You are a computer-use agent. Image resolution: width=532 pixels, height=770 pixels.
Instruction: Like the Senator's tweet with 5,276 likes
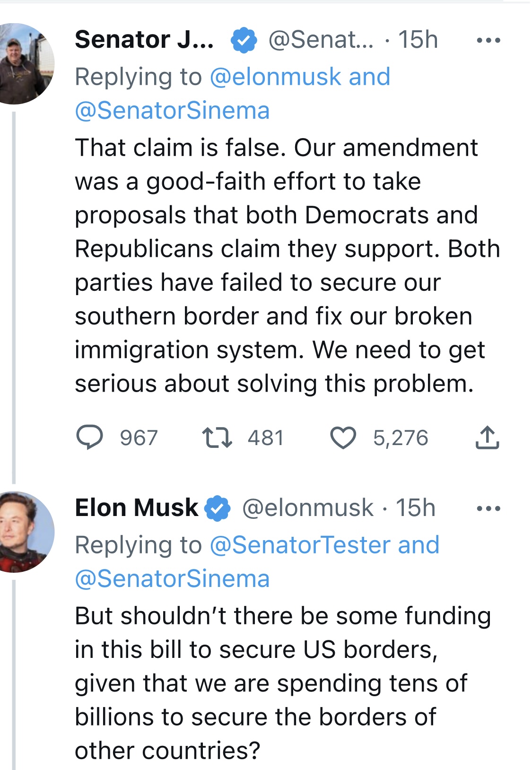coord(343,437)
